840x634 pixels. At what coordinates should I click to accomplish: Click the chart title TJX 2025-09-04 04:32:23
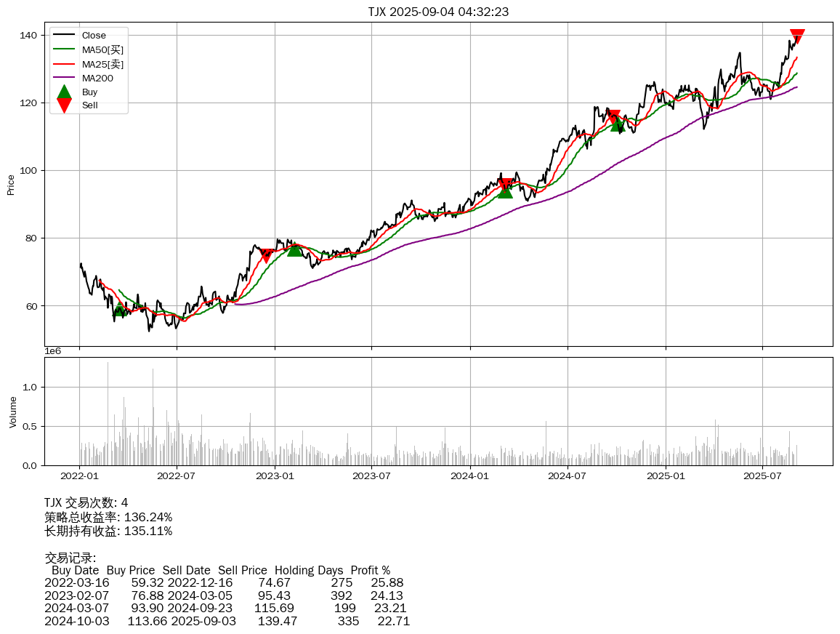438,12
